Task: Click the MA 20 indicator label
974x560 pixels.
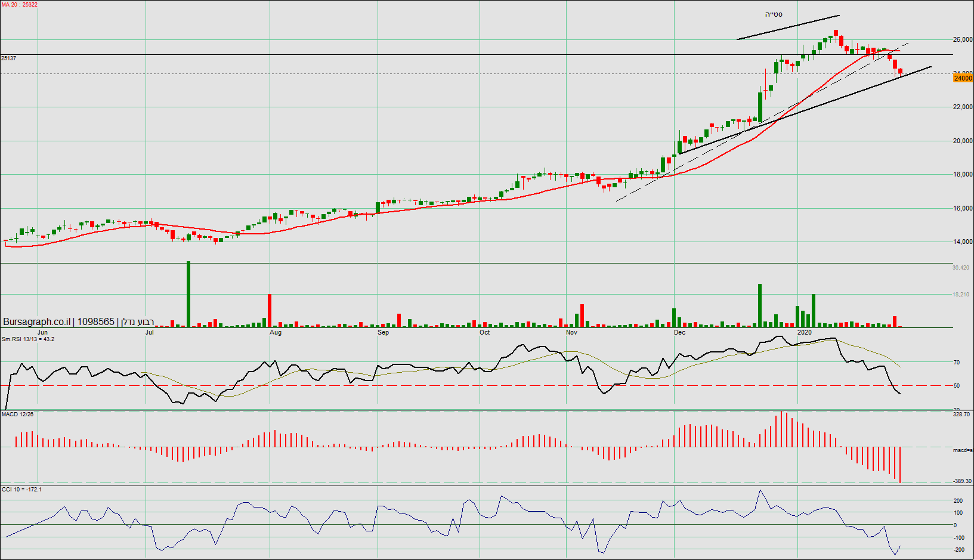Action: coord(20,5)
